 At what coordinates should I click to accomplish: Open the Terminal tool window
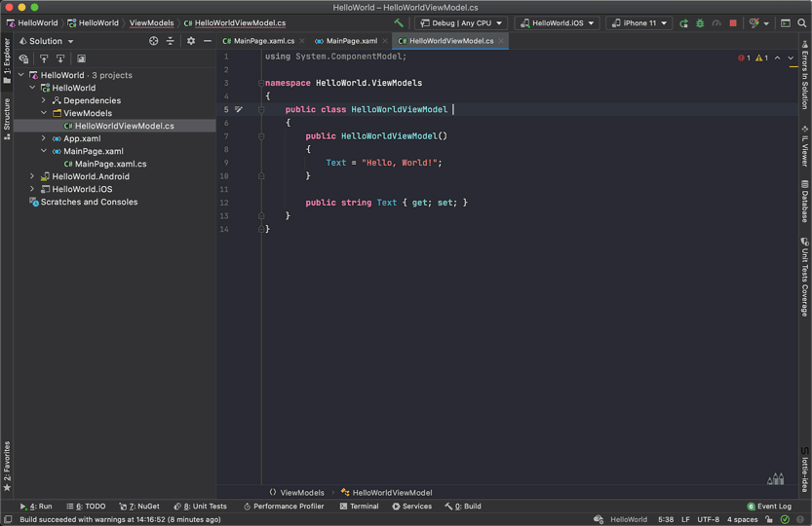[x=359, y=507]
